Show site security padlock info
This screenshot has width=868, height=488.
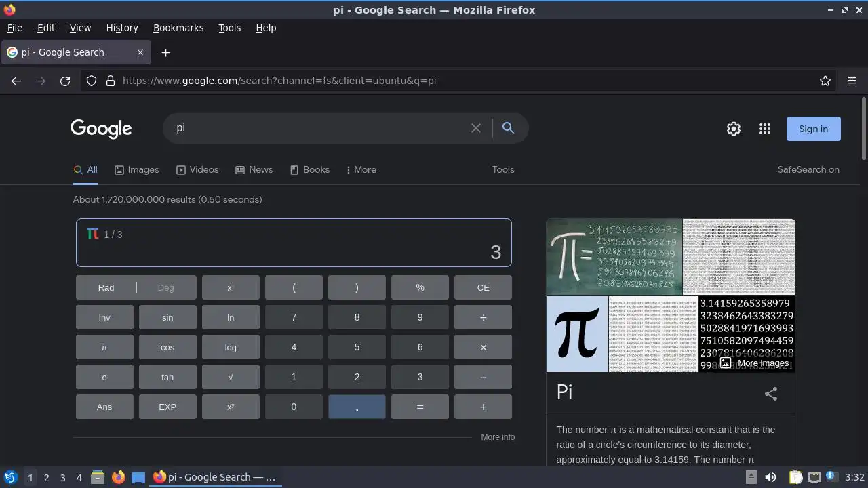110,81
